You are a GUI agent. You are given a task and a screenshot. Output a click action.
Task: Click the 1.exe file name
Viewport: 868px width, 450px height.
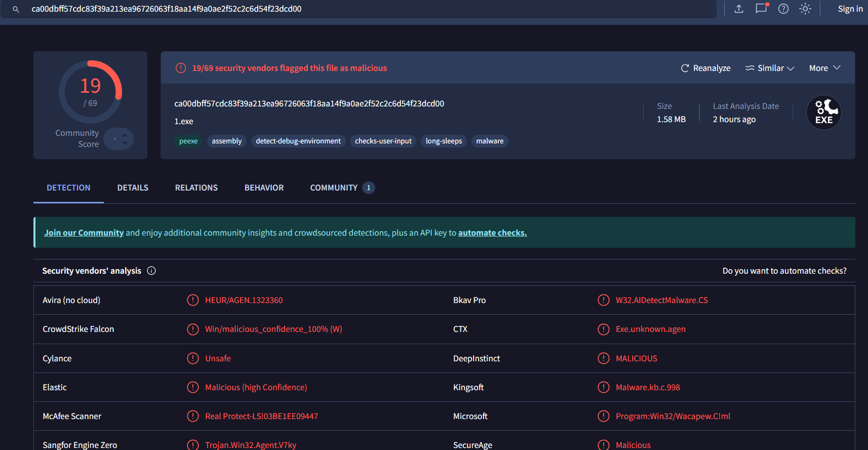[x=184, y=121]
